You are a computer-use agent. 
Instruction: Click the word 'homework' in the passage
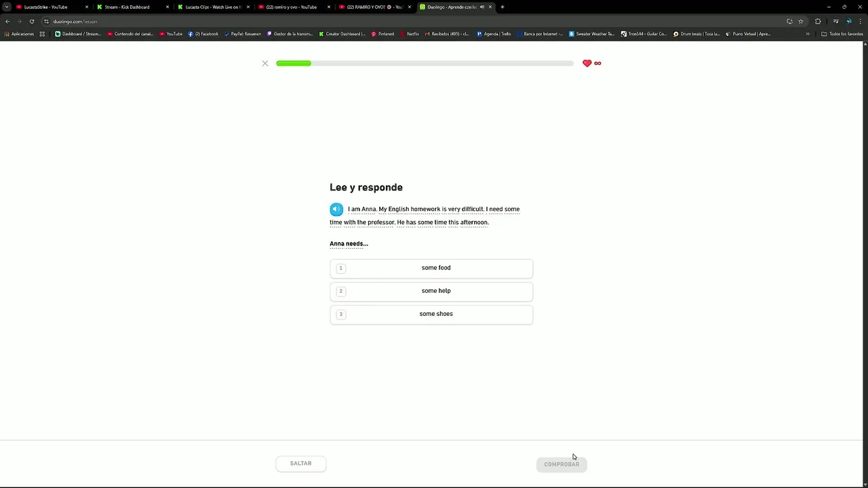point(425,209)
